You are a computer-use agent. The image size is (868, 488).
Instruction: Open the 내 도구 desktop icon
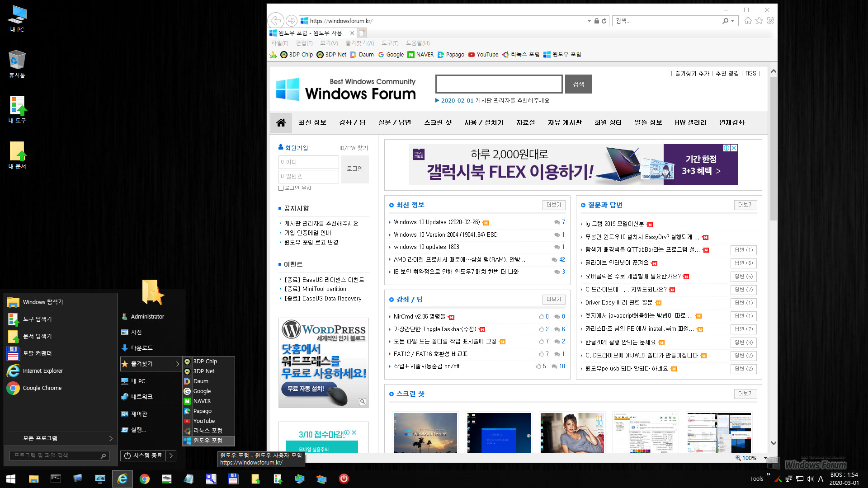click(17, 110)
